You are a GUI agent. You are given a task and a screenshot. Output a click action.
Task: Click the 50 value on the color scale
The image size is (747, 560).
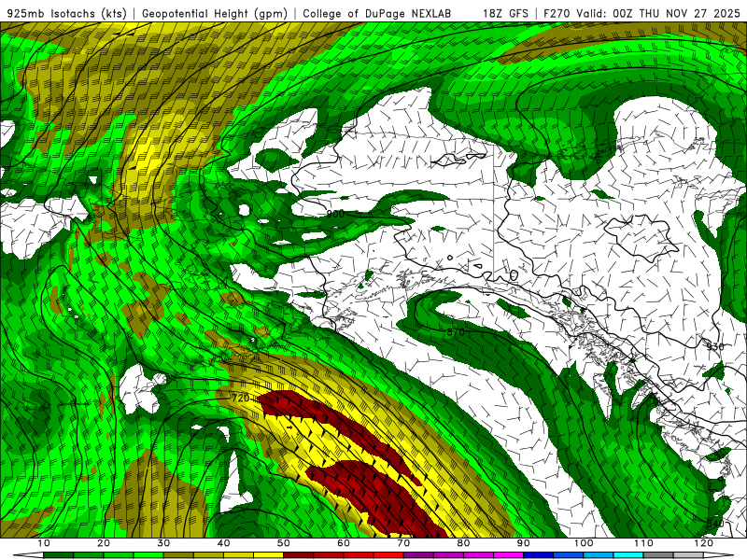click(284, 543)
